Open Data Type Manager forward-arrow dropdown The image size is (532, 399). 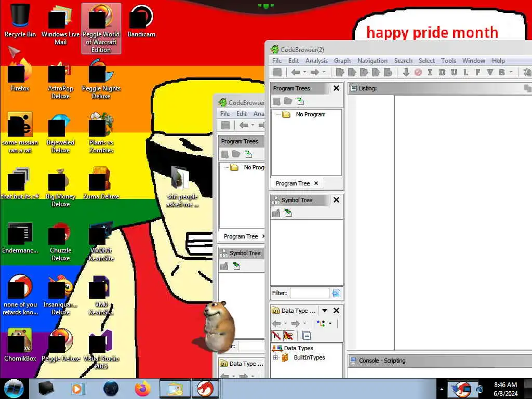point(304,323)
